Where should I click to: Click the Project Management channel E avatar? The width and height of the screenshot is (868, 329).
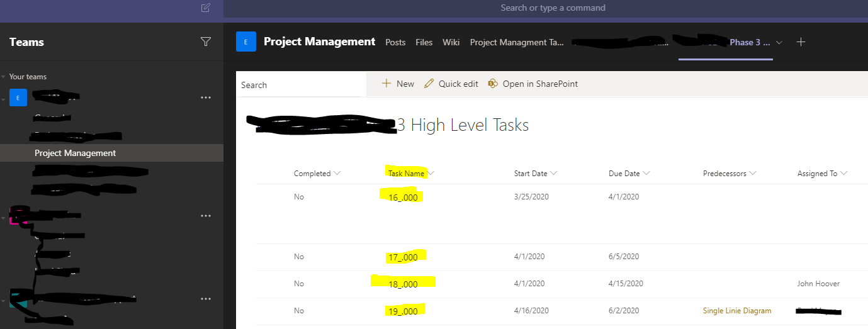point(246,42)
